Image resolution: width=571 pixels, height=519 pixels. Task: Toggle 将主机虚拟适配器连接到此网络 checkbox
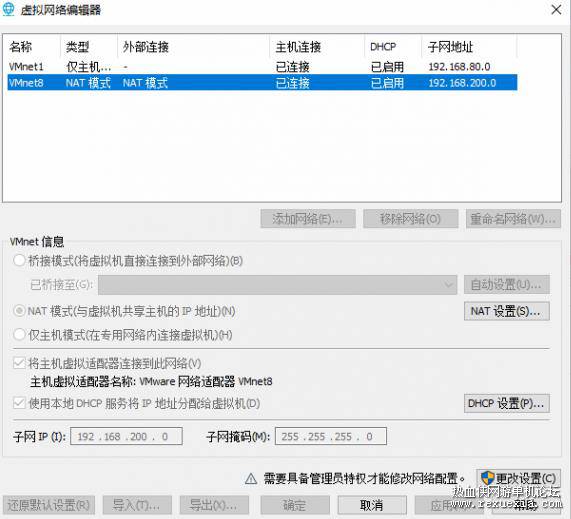pos(19,363)
